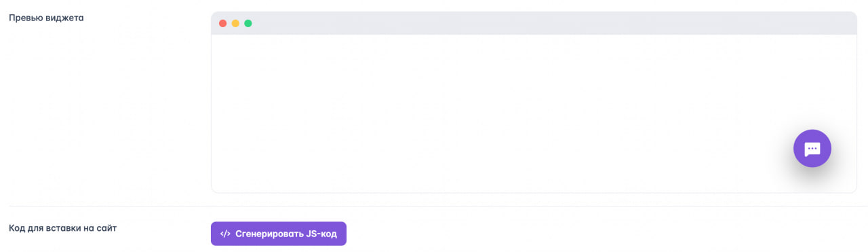Image resolution: width=868 pixels, height=252 pixels.
Task: Select the "Превью виджета" label
Action: tap(46, 18)
